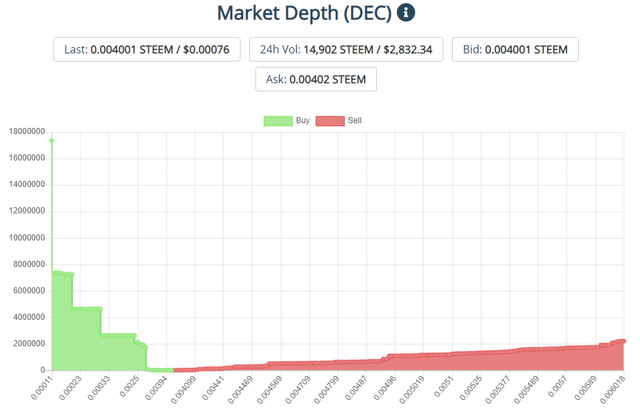The width and height of the screenshot is (640, 417).
Task: Click the 0.00011 x-axis price label
Action: point(42,388)
